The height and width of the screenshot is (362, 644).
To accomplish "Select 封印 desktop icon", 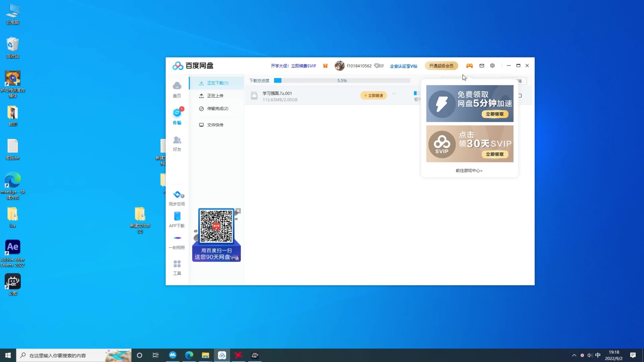I will 13,116.
